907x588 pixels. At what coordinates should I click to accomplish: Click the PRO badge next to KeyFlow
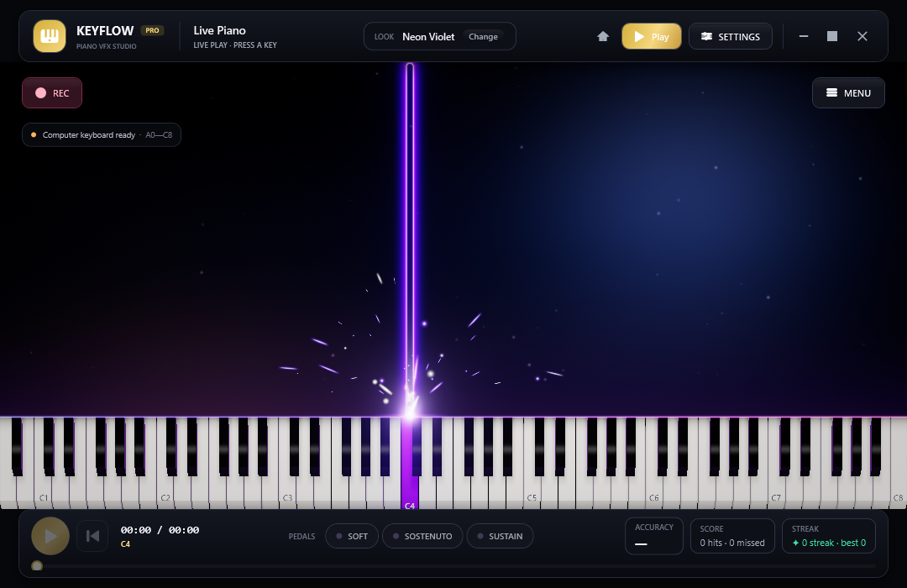152,31
